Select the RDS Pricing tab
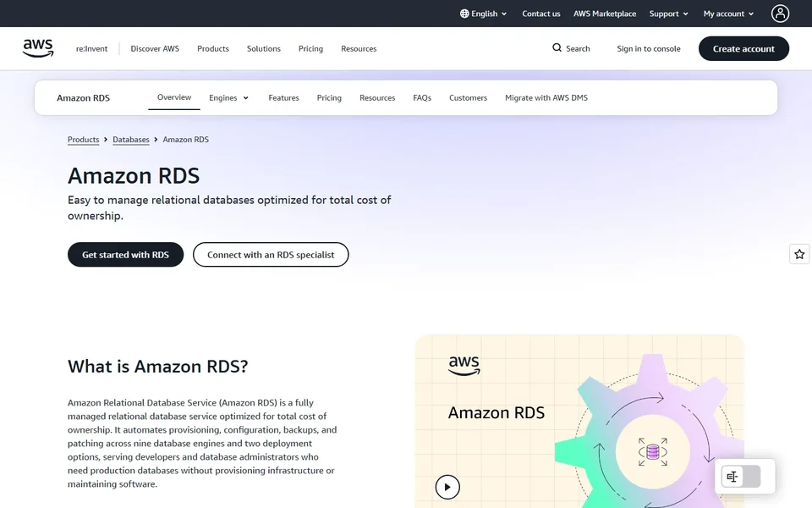This screenshot has width=812, height=508. coord(329,97)
